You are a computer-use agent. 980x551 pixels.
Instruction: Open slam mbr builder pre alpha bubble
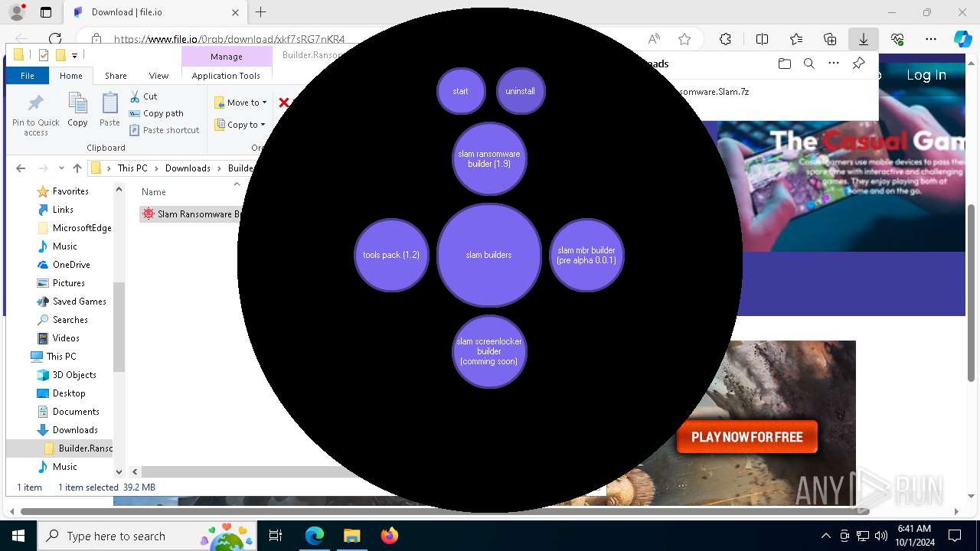tap(587, 255)
